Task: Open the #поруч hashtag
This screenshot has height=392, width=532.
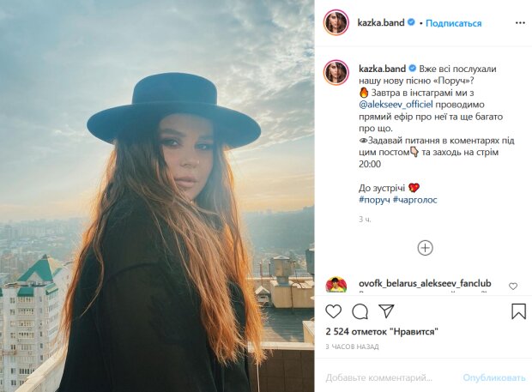Action: coord(373,201)
